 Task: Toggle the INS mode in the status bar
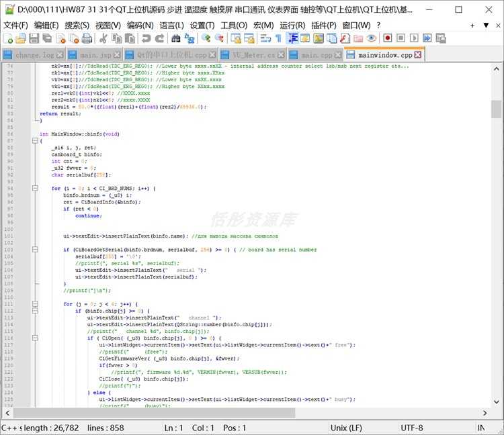[481, 428]
